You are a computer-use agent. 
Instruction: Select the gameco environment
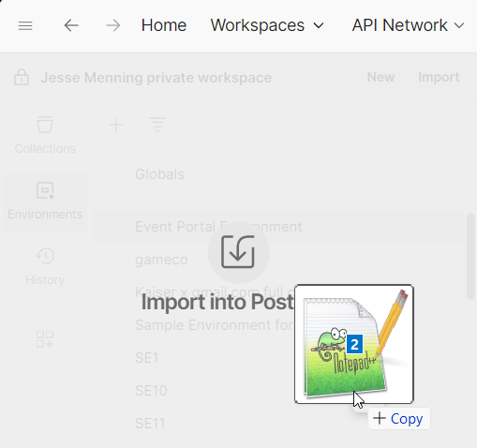click(161, 260)
